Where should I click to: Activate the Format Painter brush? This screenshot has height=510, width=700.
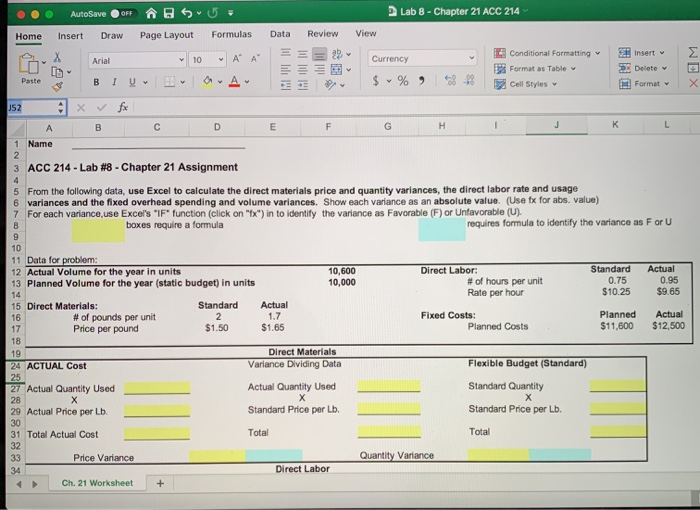(57, 87)
